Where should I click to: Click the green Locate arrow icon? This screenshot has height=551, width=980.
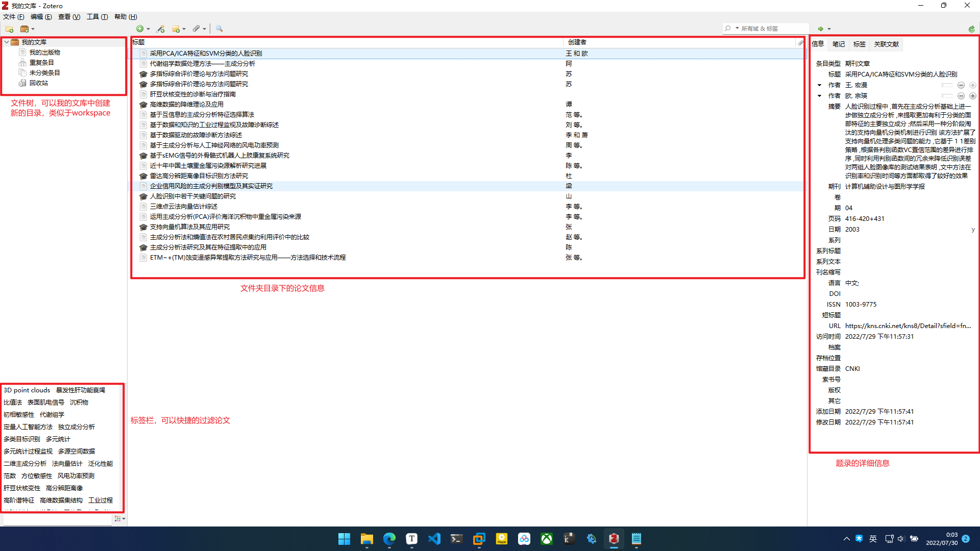coord(820,29)
